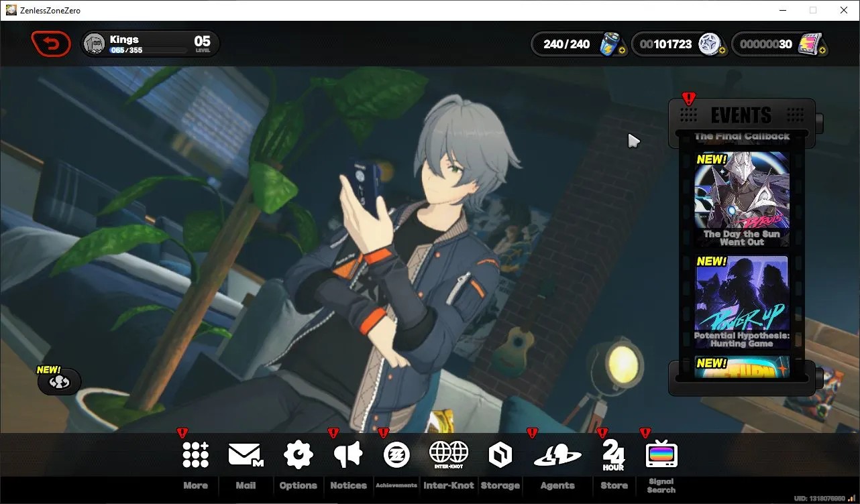
Task: Open the Achievements medal icon
Action: tap(396, 455)
